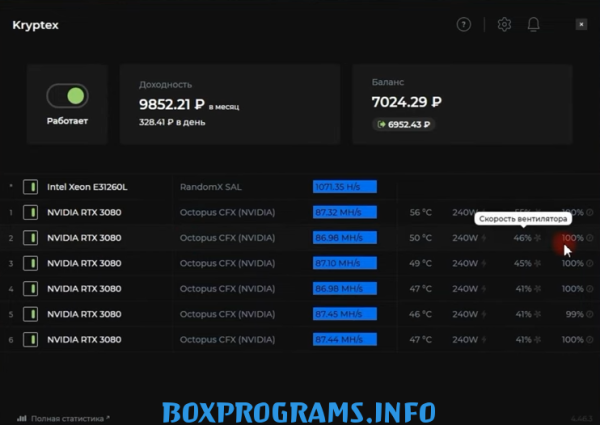Click the 86.98 MH/s bar in GPU row 4
The width and height of the screenshot is (600, 425).
pyautogui.click(x=345, y=288)
